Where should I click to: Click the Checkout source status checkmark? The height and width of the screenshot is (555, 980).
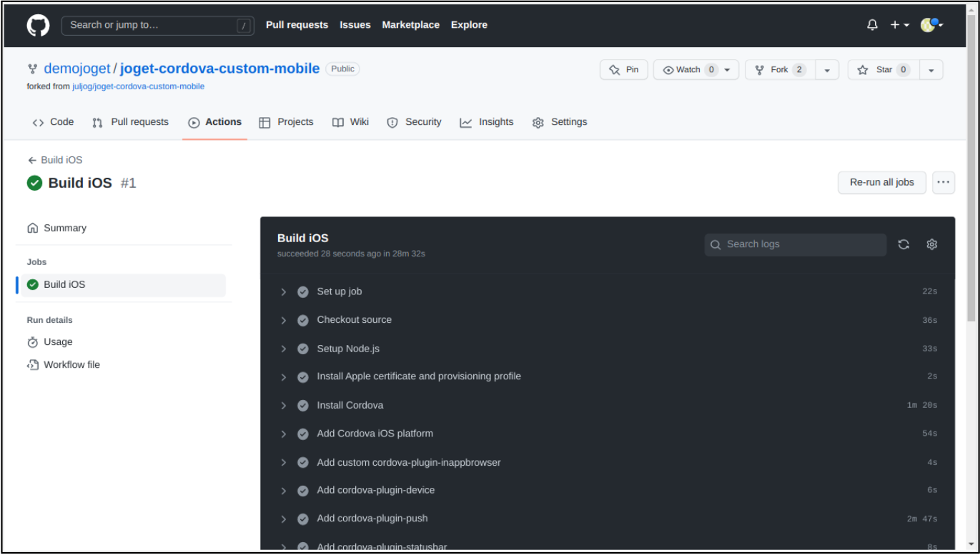tap(303, 320)
